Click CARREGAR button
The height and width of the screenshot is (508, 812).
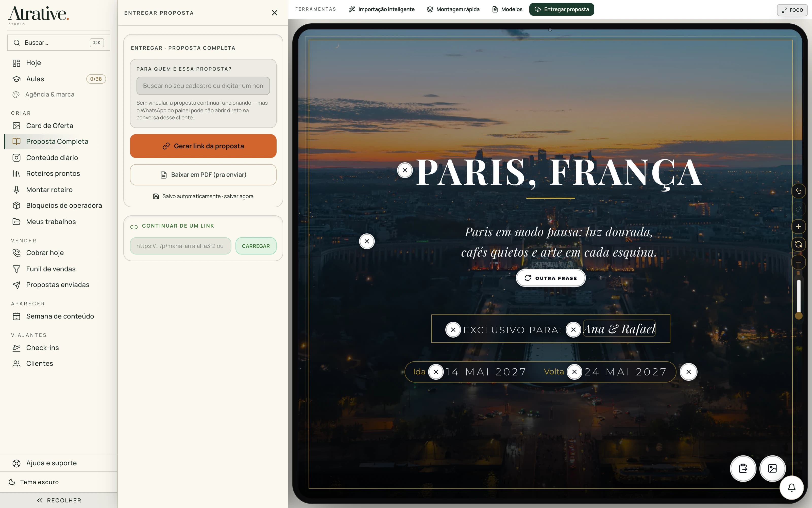pyautogui.click(x=256, y=246)
